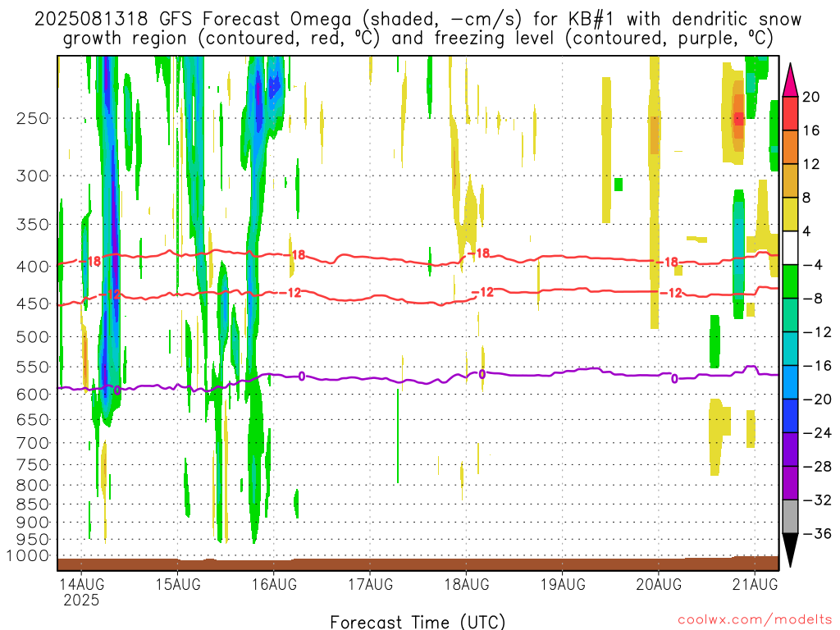Click the colorbar value label -36

pos(816,533)
